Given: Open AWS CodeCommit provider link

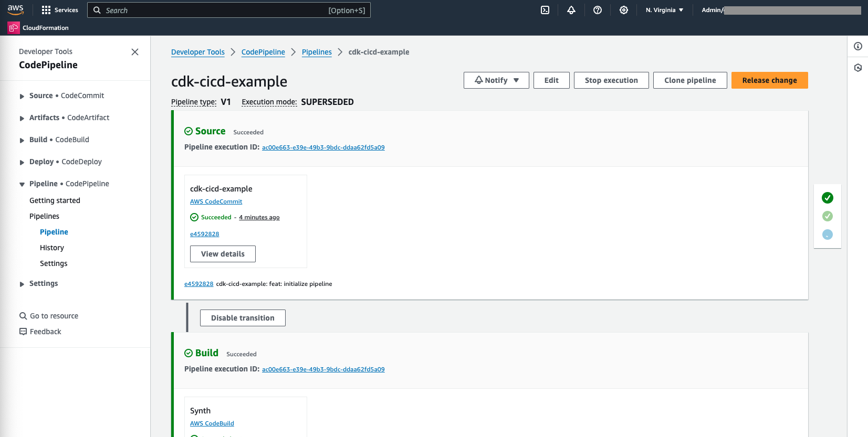Looking at the screenshot, I should tap(216, 201).
